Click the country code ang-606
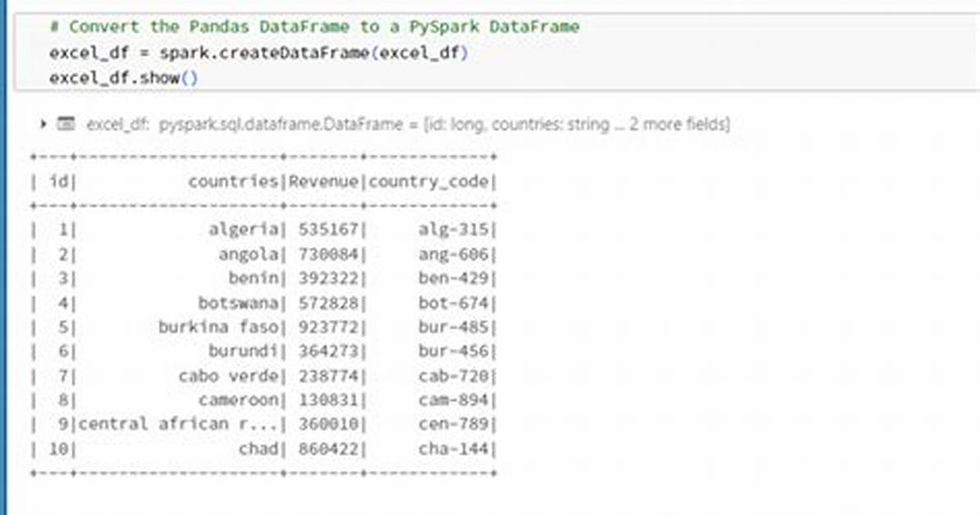Image resolution: width=980 pixels, height=515 pixels. pos(454,254)
